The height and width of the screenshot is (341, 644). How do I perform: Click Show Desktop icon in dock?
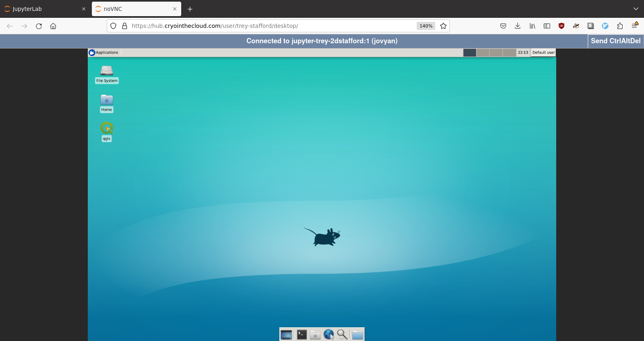pos(286,335)
